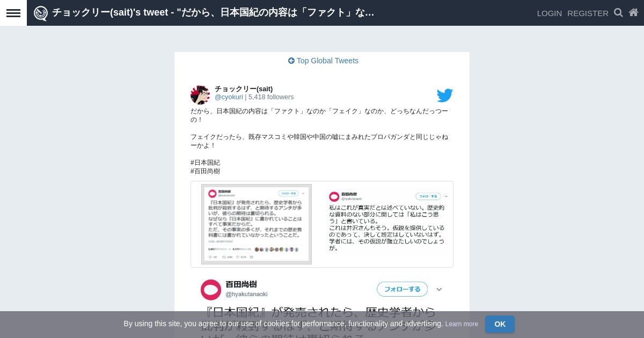Click the @hyakutanaoki handle in large image
This screenshot has height=338, width=644.
pyautogui.click(x=246, y=294)
